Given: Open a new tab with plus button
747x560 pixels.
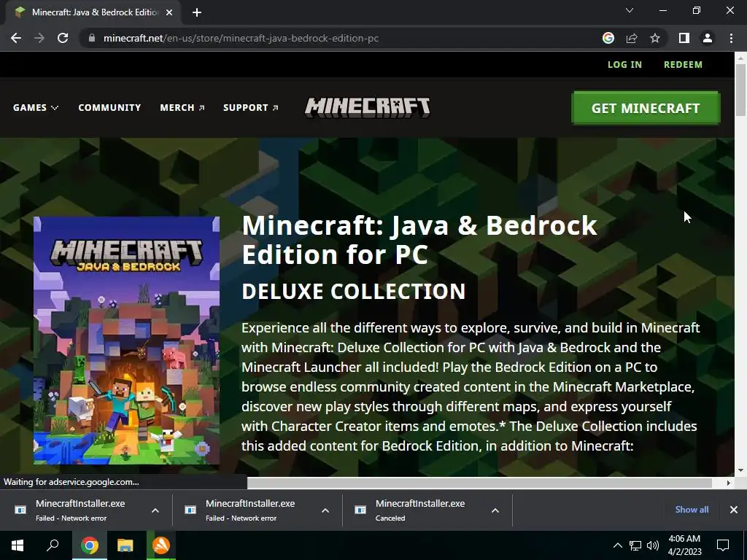Looking at the screenshot, I should point(197,12).
